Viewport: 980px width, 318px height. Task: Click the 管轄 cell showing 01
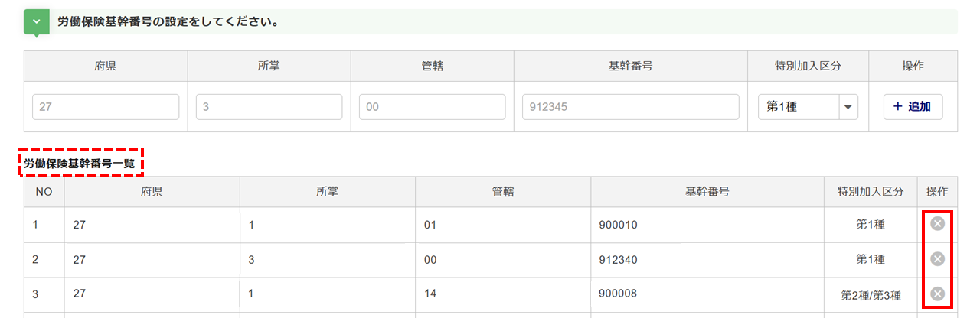pyautogui.click(x=430, y=225)
